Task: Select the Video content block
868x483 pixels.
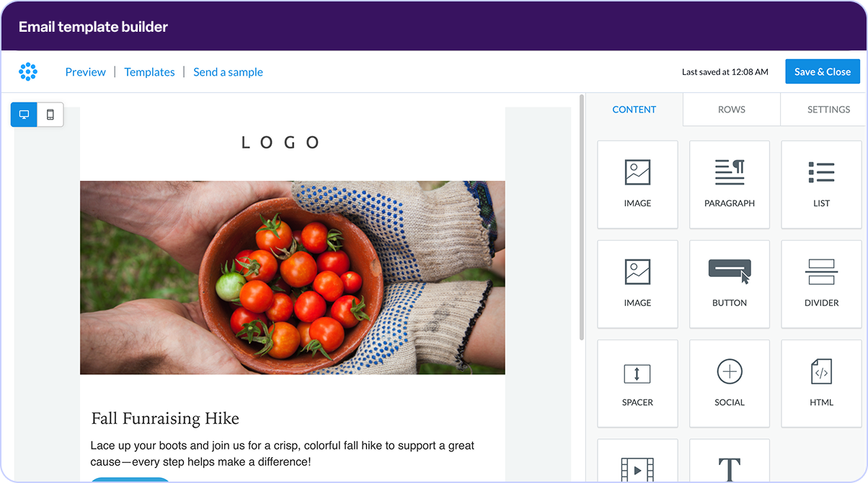Action: coord(637,465)
